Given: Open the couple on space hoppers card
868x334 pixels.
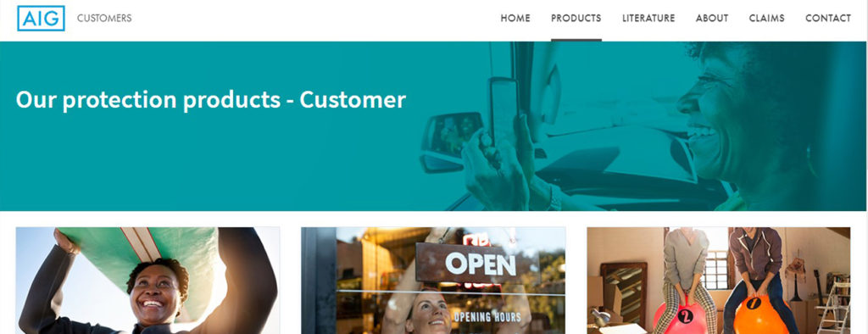Looking at the screenshot, I should (x=719, y=281).
